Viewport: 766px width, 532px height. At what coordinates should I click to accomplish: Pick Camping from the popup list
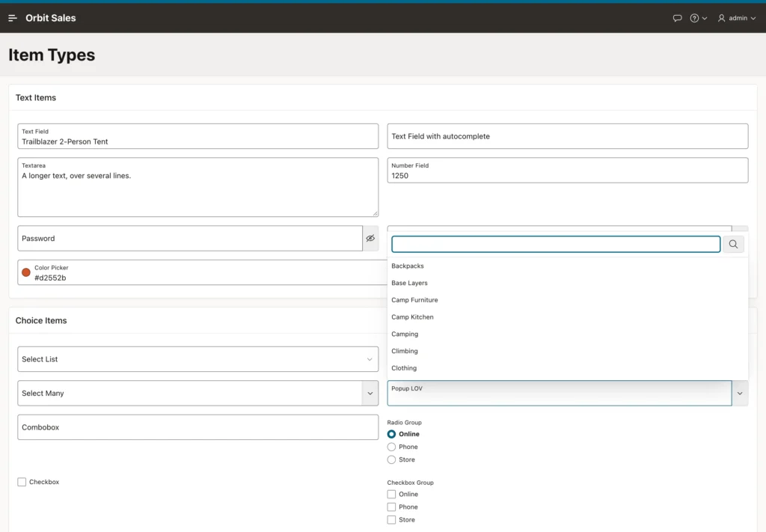click(x=568, y=334)
